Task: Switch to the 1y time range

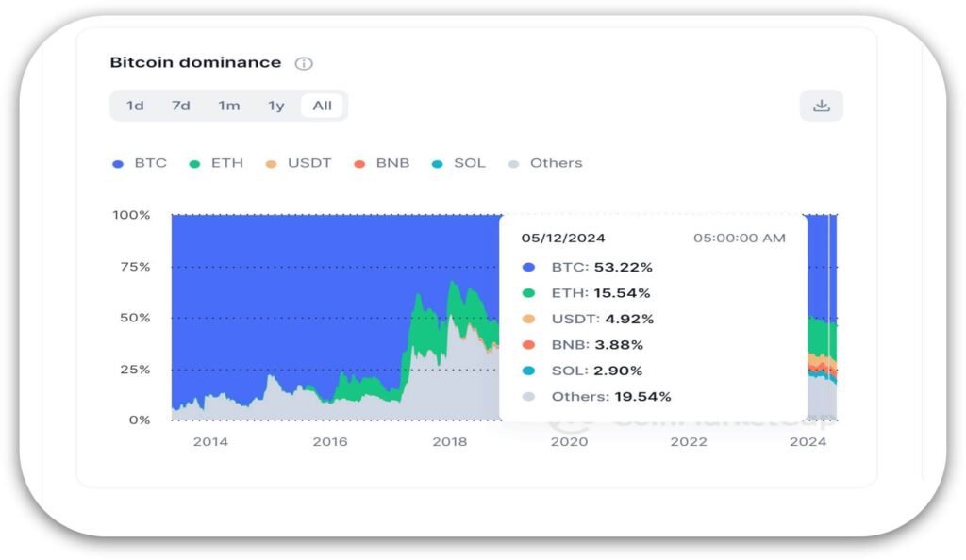Action: pyautogui.click(x=276, y=106)
